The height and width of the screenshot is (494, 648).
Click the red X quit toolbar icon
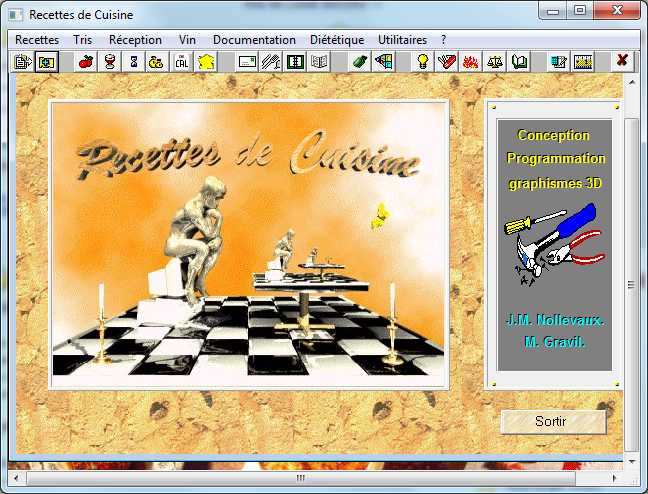[x=622, y=61]
